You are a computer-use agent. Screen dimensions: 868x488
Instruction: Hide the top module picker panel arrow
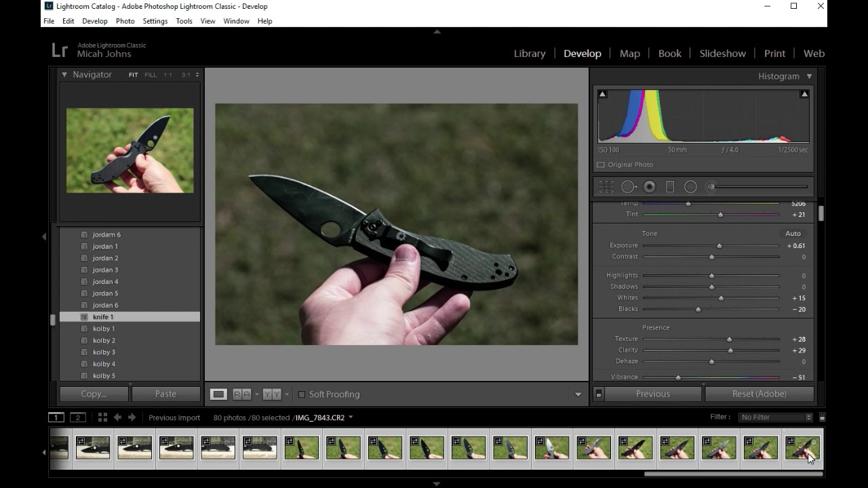click(x=437, y=31)
